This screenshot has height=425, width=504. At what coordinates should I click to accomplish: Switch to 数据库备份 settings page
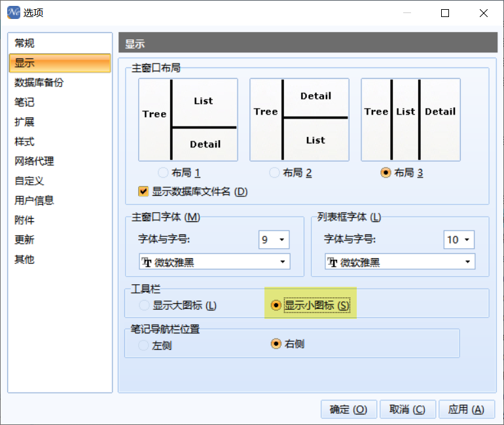(x=39, y=83)
